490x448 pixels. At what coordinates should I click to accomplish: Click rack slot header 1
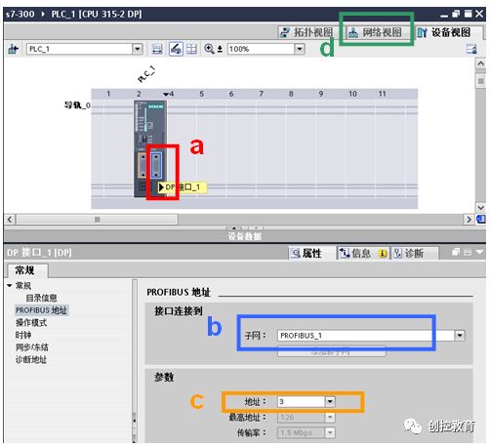click(108, 94)
